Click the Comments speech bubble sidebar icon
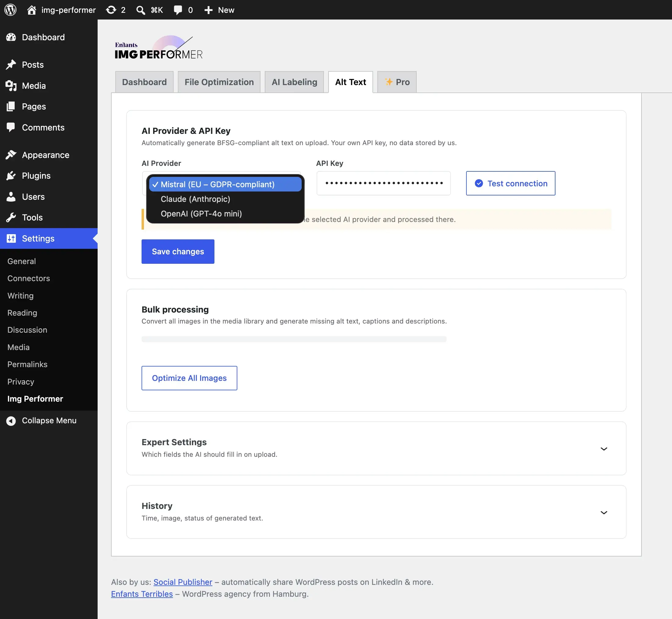Image resolution: width=672 pixels, height=619 pixels. point(11,128)
